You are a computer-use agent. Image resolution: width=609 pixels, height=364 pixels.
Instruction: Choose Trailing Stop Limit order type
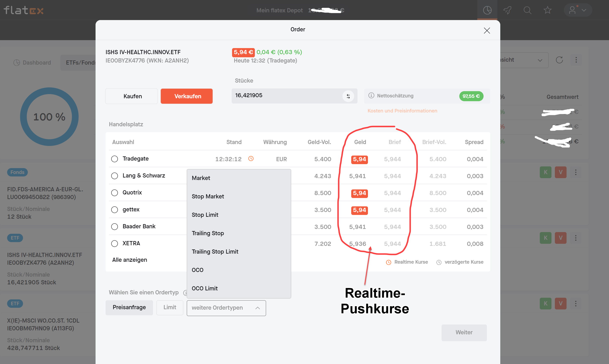[x=239, y=252]
